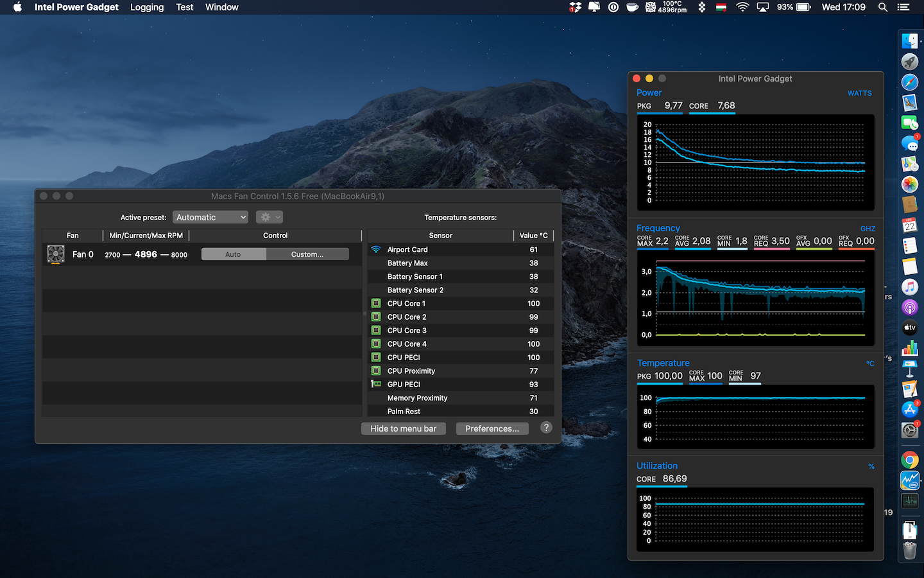Image resolution: width=924 pixels, height=578 pixels.
Task: Open the preset gear options dropdown
Action: [269, 217]
